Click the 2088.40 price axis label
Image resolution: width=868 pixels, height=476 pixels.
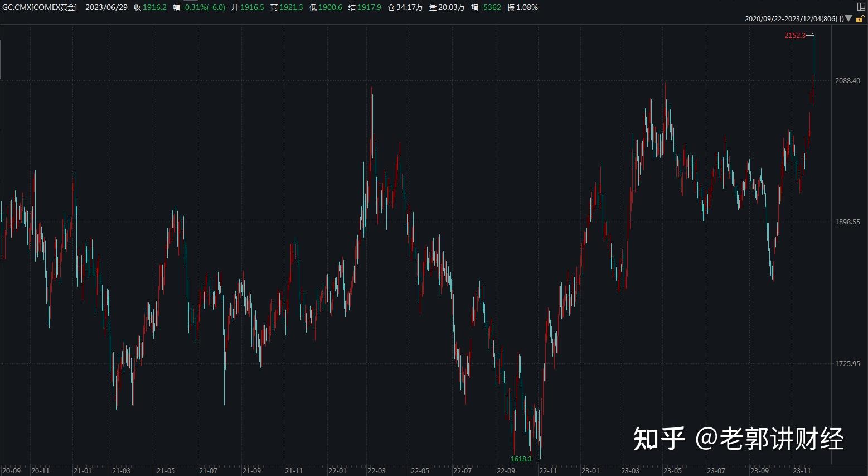(x=847, y=81)
